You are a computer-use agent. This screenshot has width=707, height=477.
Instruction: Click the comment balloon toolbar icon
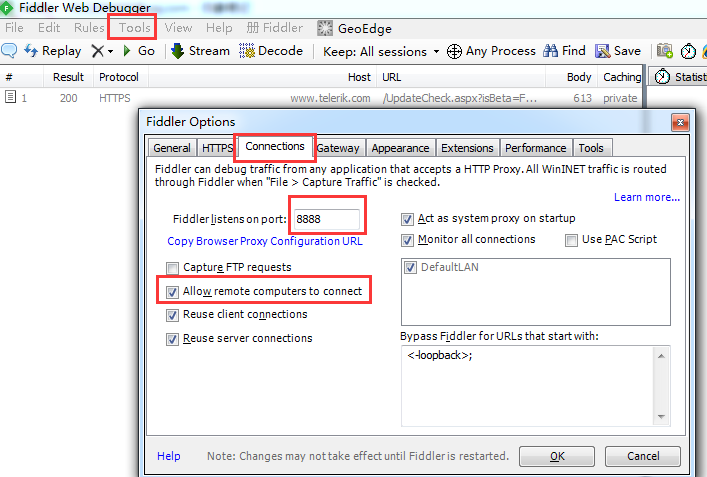(9, 50)
